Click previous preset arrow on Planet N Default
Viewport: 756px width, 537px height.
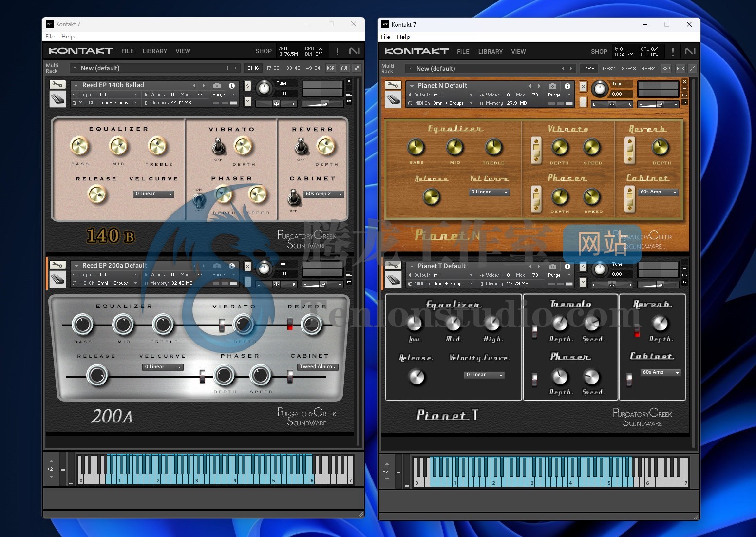(530, 86)
